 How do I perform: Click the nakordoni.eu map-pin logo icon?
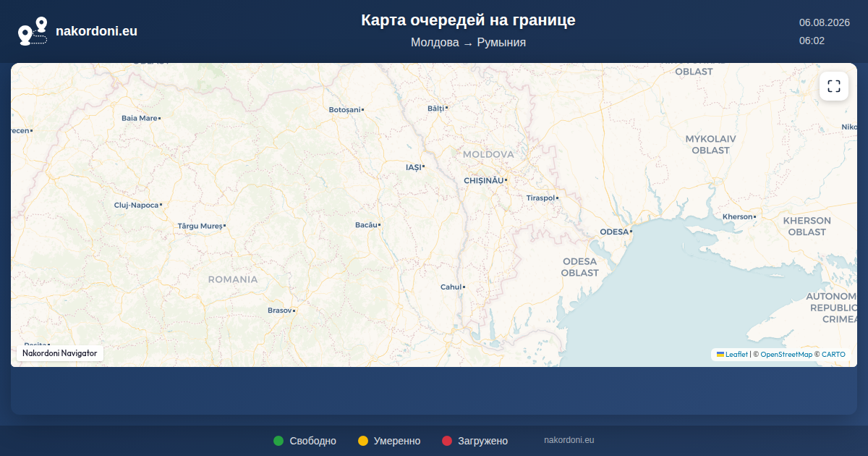(x=33, y=31)
